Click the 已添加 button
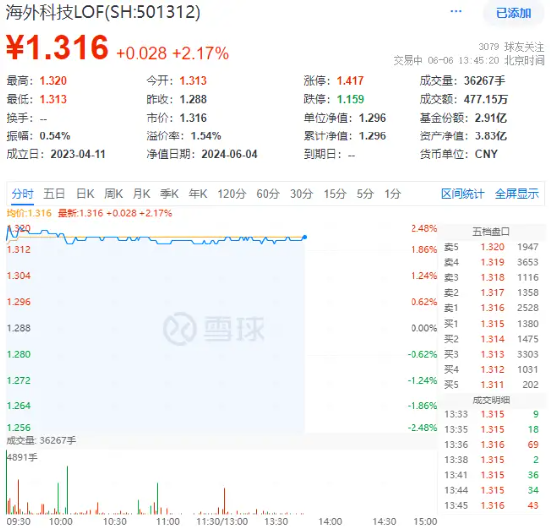This screenshot has height=529, width=550. (513, 13)
